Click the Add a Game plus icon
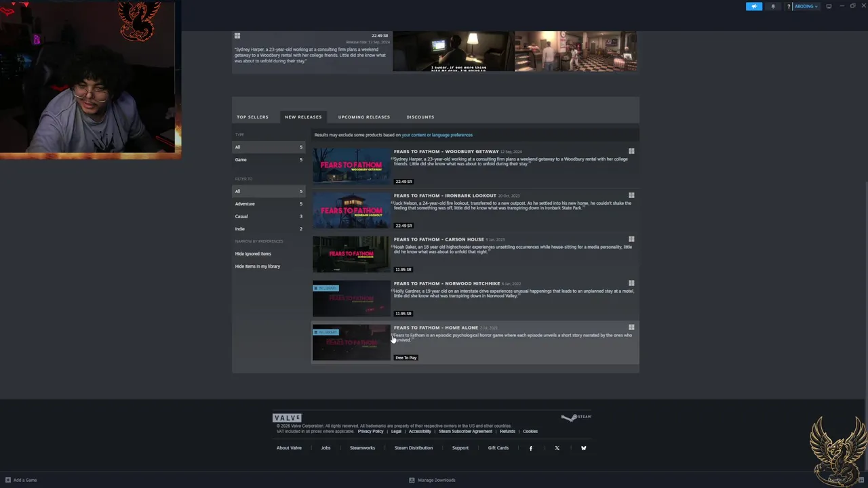The height and width of the screenshot is (488, 868). tap(8, 480)
